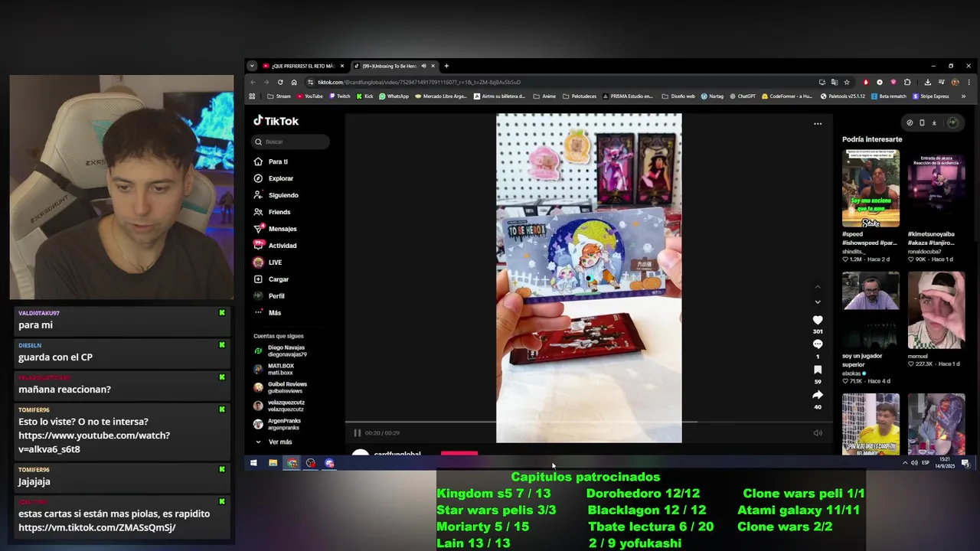980x551 pixels.
Task: Click the TikTok logo
Action: pyautogui.click(x=276, y=121)
